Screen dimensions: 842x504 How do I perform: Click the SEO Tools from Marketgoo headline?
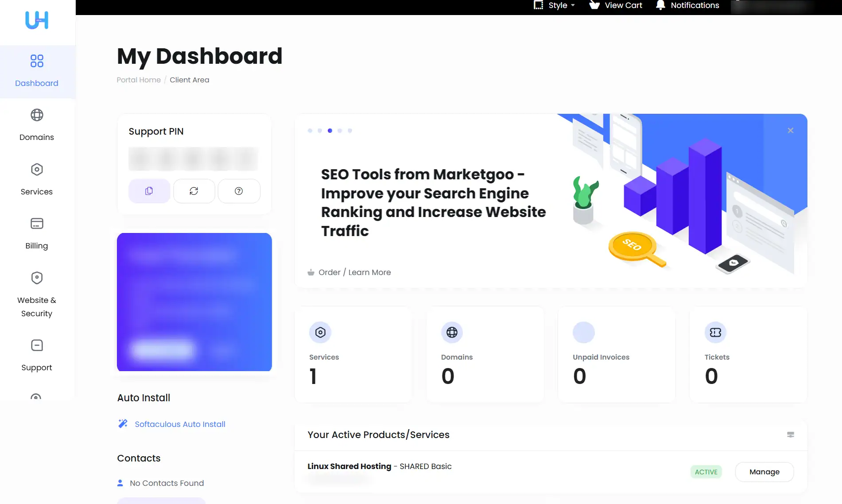pyautogui.click(x=433, y=202)
